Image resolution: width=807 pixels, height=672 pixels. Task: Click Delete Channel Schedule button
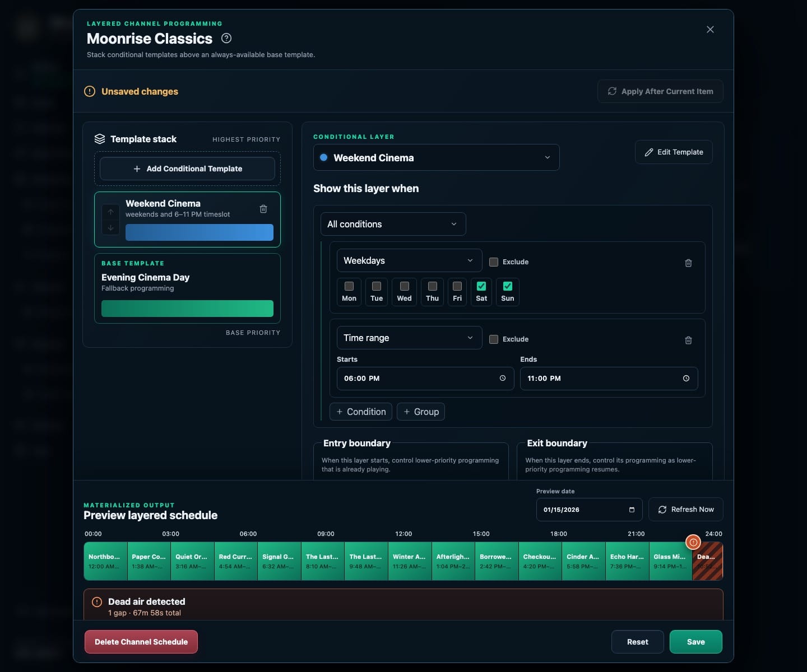click(x=141, y=642)
